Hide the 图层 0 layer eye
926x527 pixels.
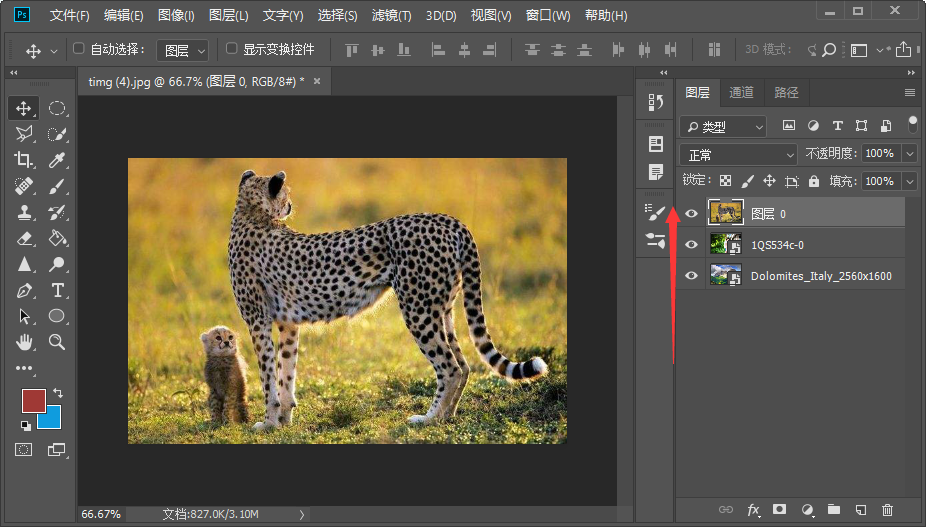tap(691, 213)
